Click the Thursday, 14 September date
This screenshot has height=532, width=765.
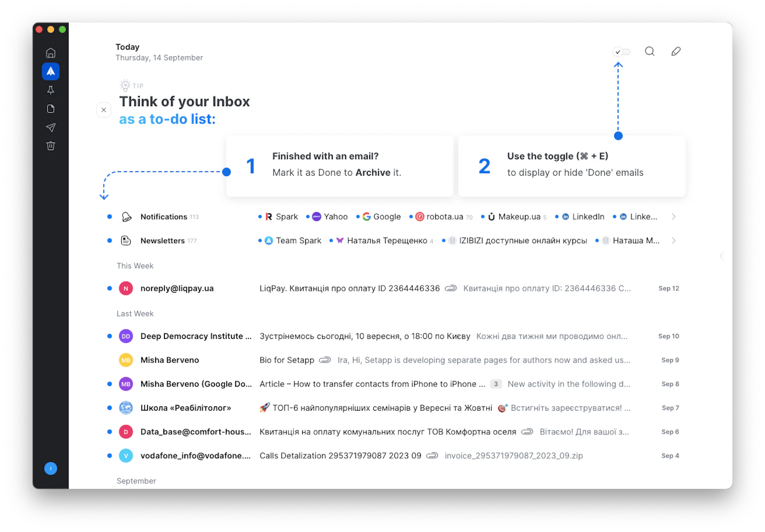[x=159, y=58]
